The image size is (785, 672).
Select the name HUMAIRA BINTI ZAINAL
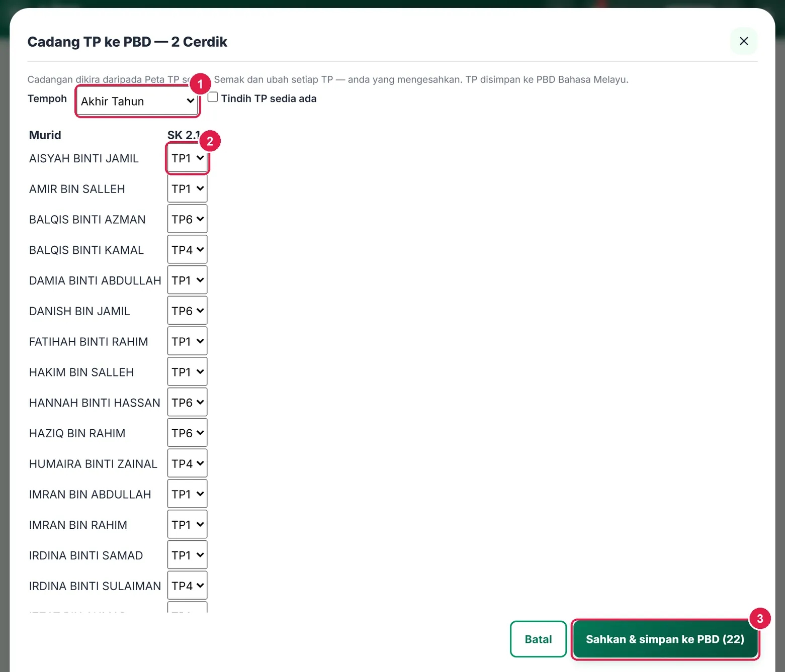(93, 464)
